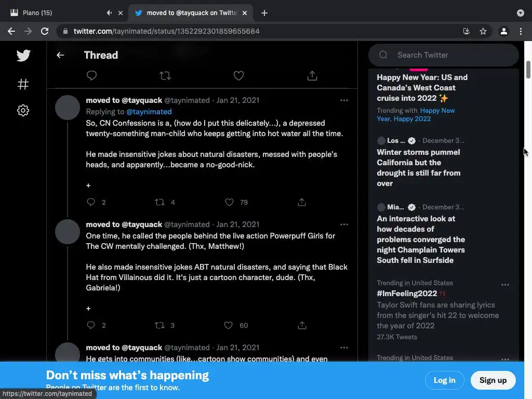This screenshot has width=532, height=399.
Task: Open Champlain Towers South interactive story
Action: 421,240
